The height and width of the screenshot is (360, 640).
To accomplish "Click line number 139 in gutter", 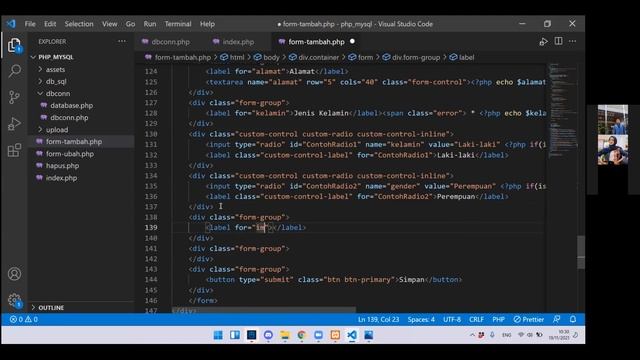I will pyautogui.click(x=151, y=228).
